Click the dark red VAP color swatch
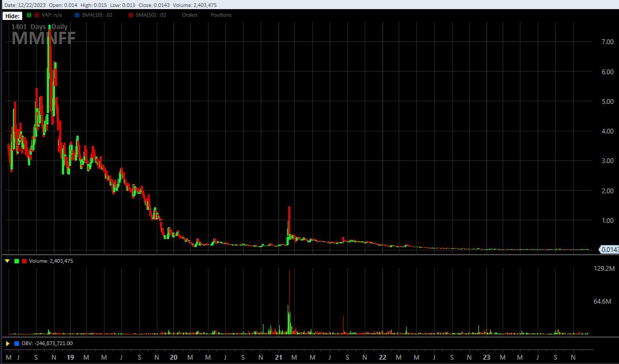The width and height of the screenshot is (619, 364). pos(36,15)
